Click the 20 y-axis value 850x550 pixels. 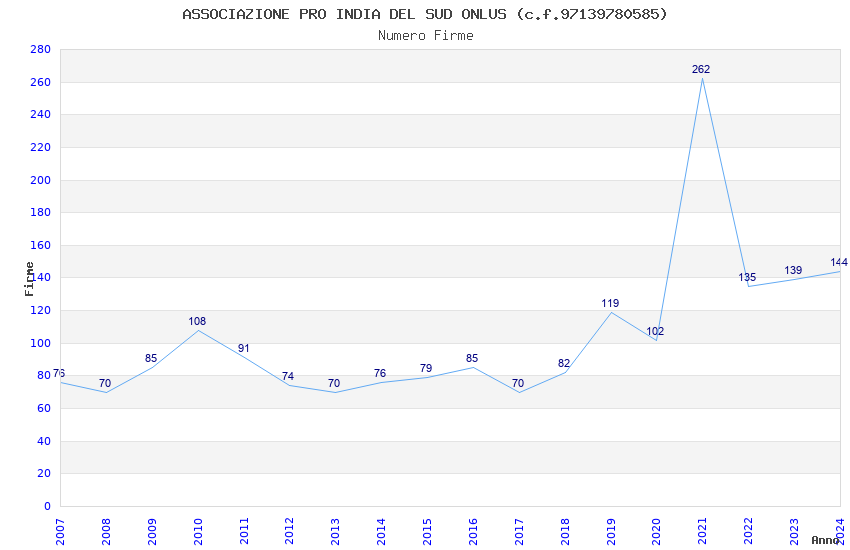coord(44,474)
